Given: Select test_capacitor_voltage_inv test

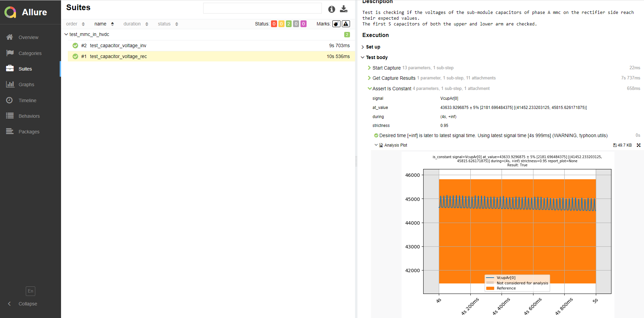Looking at the screenshot, I should (118, 45).
